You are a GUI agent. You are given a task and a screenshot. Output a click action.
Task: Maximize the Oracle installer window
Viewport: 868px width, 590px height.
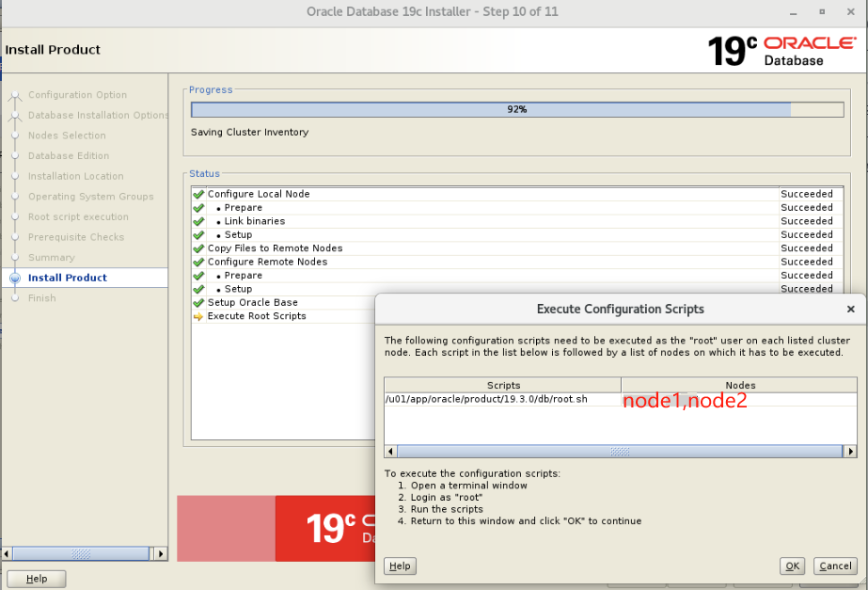coord(822,11)
